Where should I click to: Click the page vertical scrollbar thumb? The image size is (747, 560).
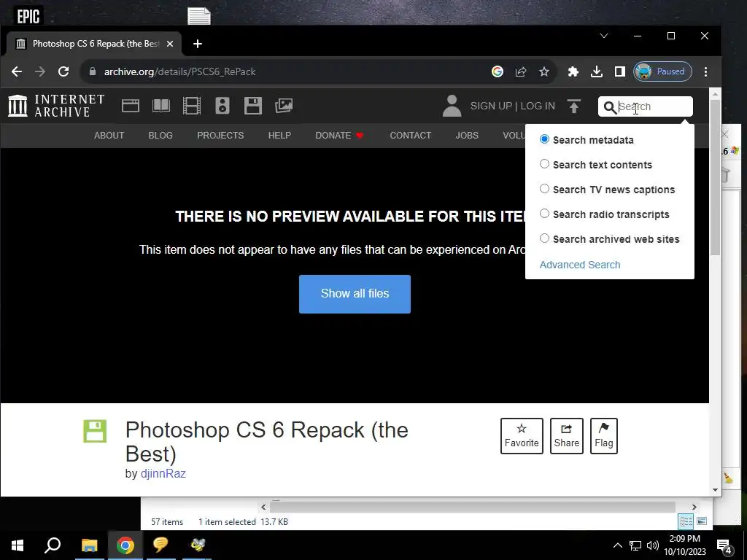[715, 179]
